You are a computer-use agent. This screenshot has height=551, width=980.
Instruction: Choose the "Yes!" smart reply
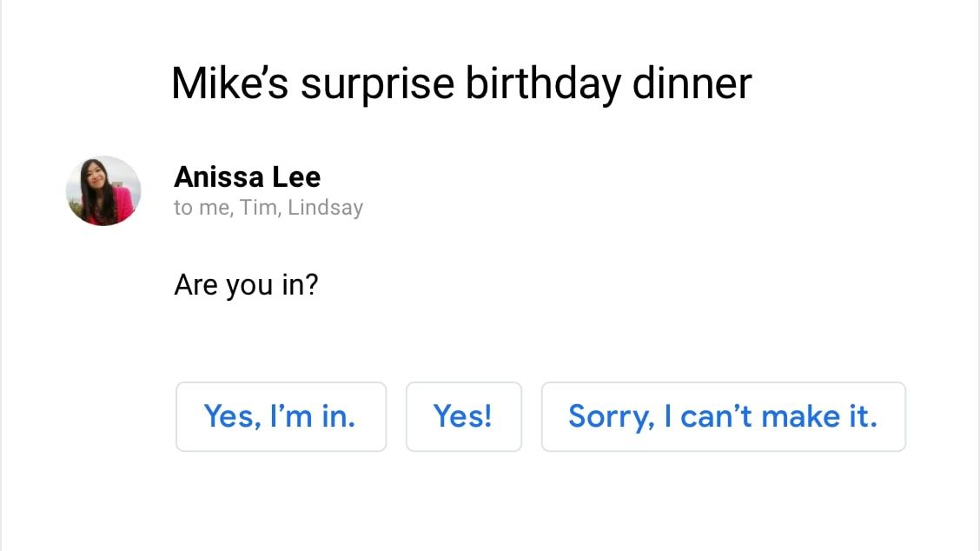pos(463,416)
